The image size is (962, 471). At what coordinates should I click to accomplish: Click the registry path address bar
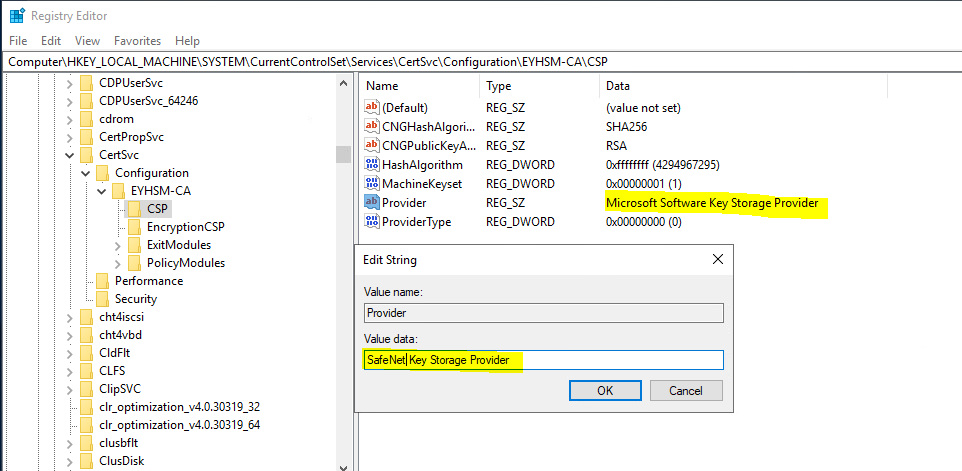[481, 61]
